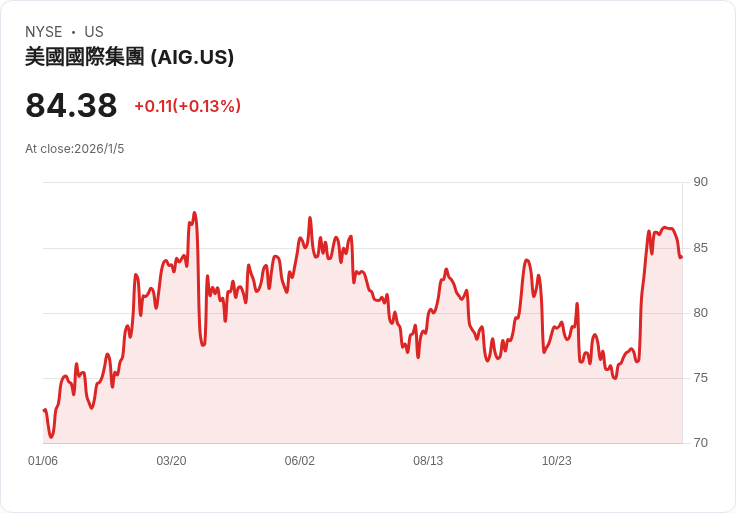Click the US market label
This screenshot has width=736, height=513.
click(x=94, y=32)
